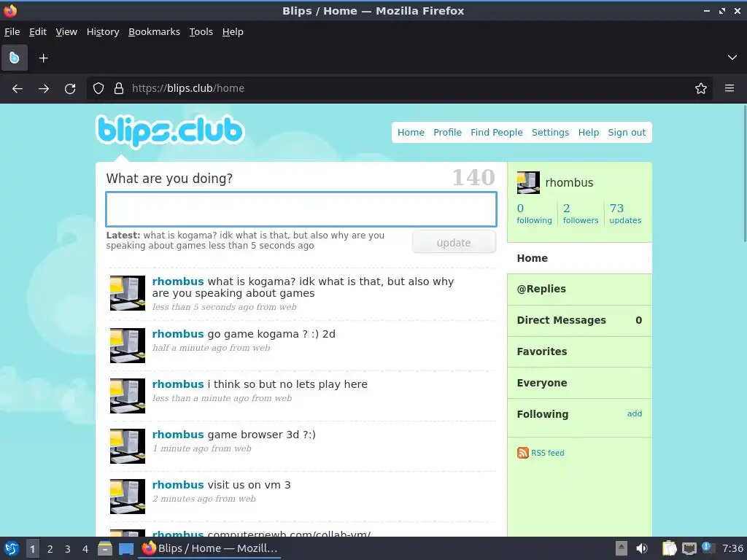The image size is (747, 560).
Task: Bookmark this page with the star icon
Action: pyautogui.click(x=701, y=88)
